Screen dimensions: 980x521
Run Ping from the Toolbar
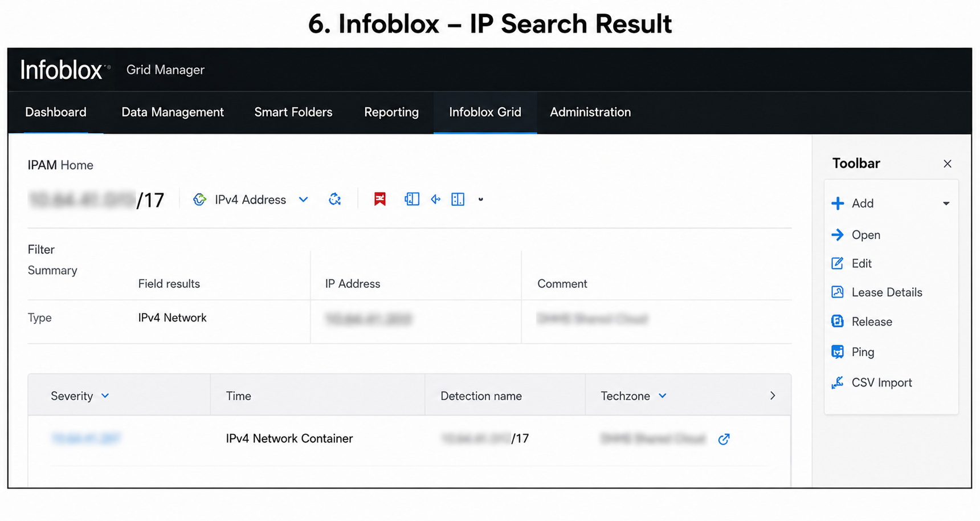pyautogui.click(x=863, y=352)
